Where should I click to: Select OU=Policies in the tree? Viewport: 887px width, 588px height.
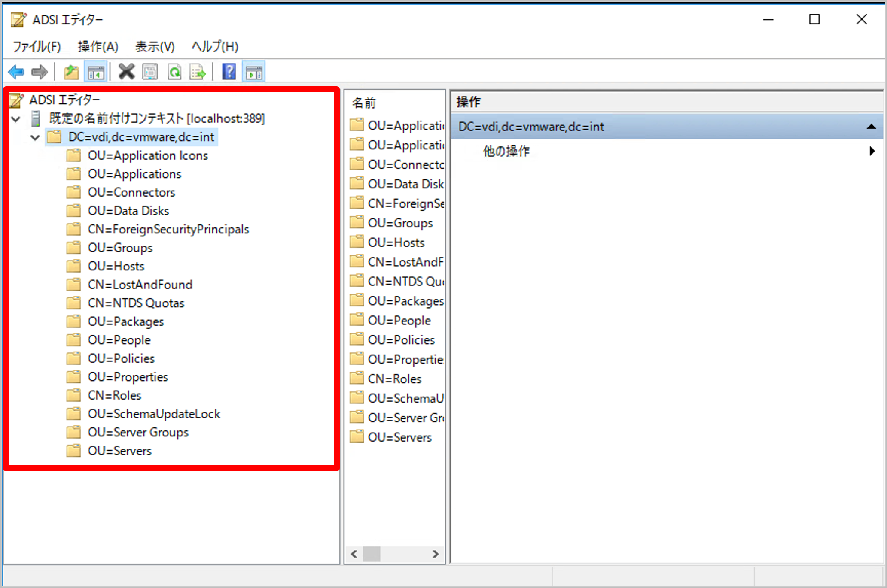tap(121, 358)
